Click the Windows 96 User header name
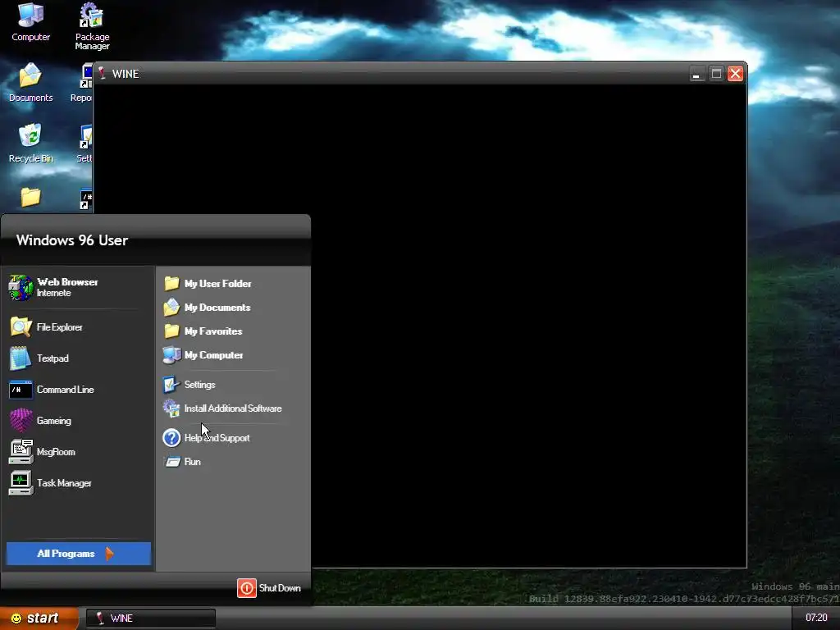Viewport: 840px width, 630px height. point(72,240)
